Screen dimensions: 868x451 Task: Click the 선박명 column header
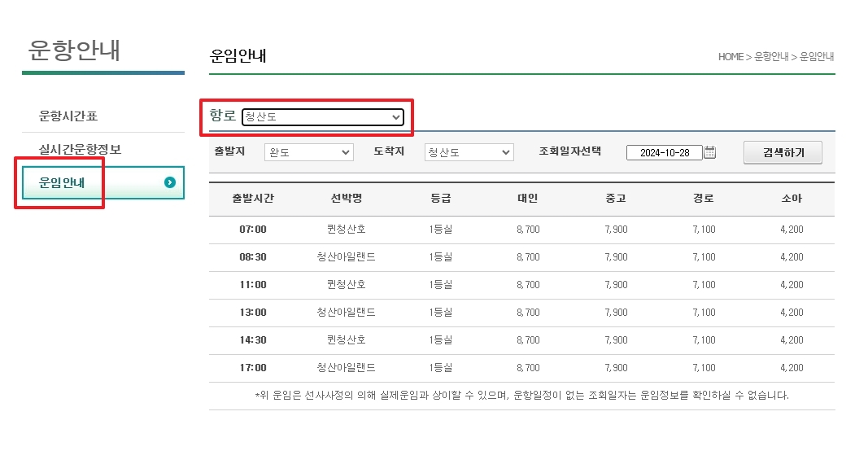(x=347, y=199)
